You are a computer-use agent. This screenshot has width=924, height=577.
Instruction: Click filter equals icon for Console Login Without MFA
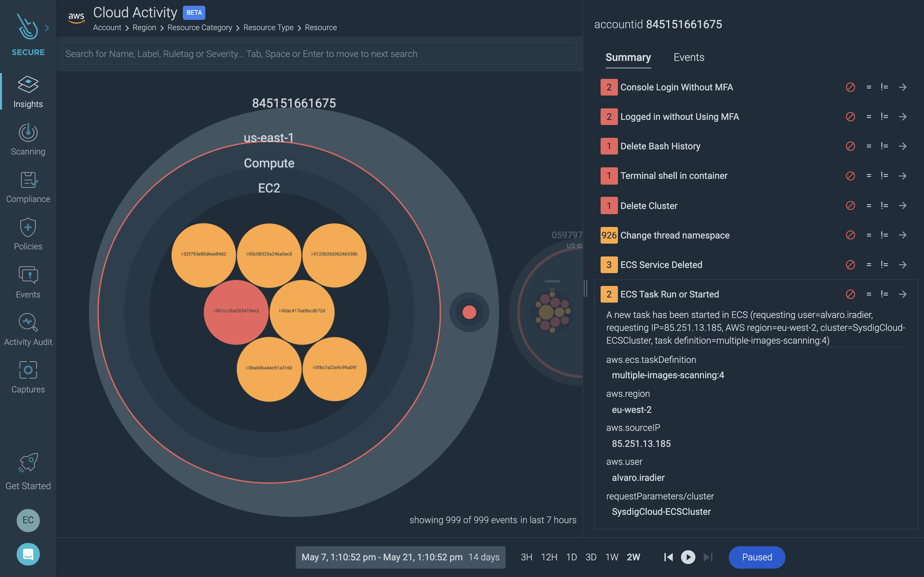point(869,87)
